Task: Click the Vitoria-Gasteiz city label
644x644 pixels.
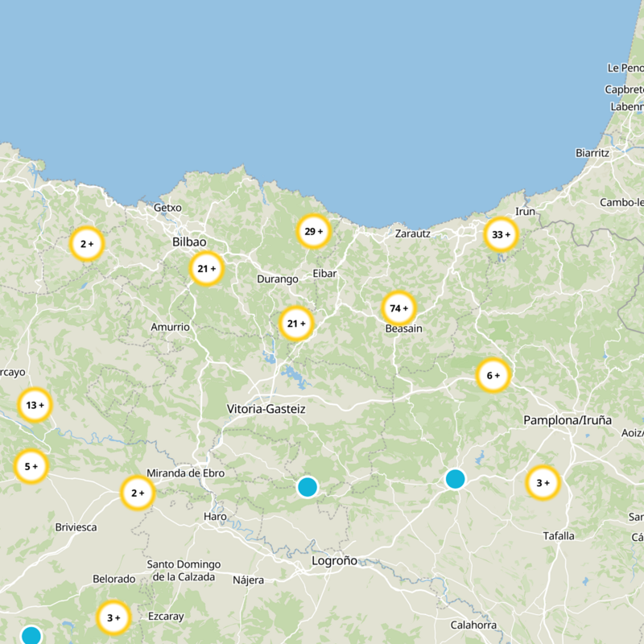Action: pos(266,409)
